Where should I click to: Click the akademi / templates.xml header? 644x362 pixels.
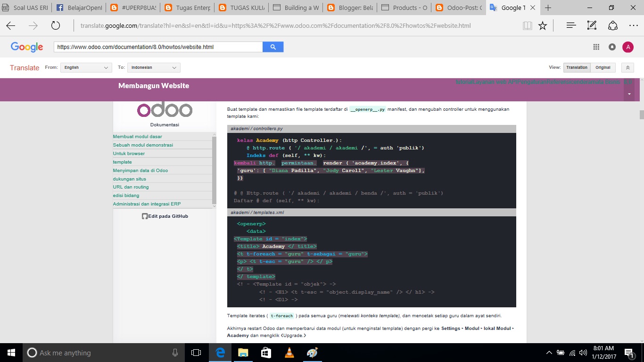(372, 212)
